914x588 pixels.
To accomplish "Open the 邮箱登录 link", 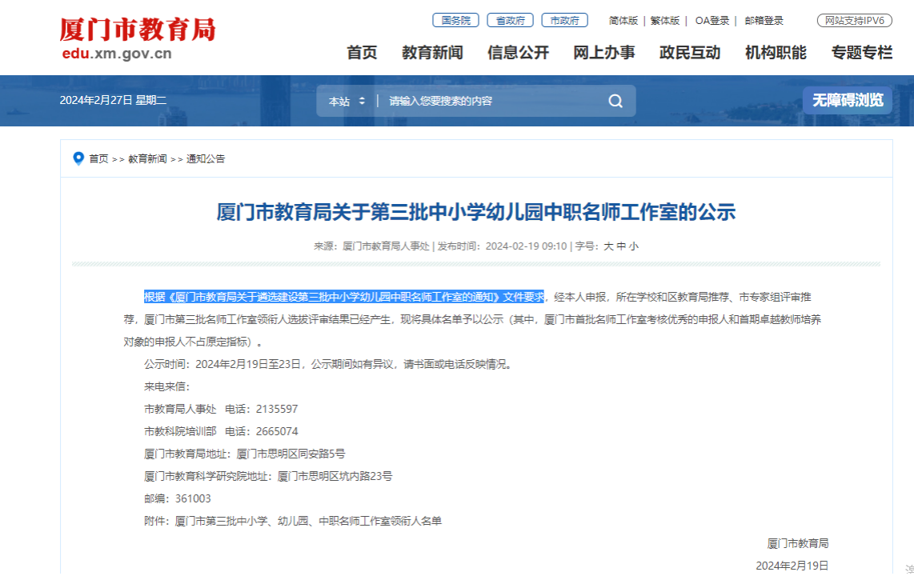I will coord(764,21).
